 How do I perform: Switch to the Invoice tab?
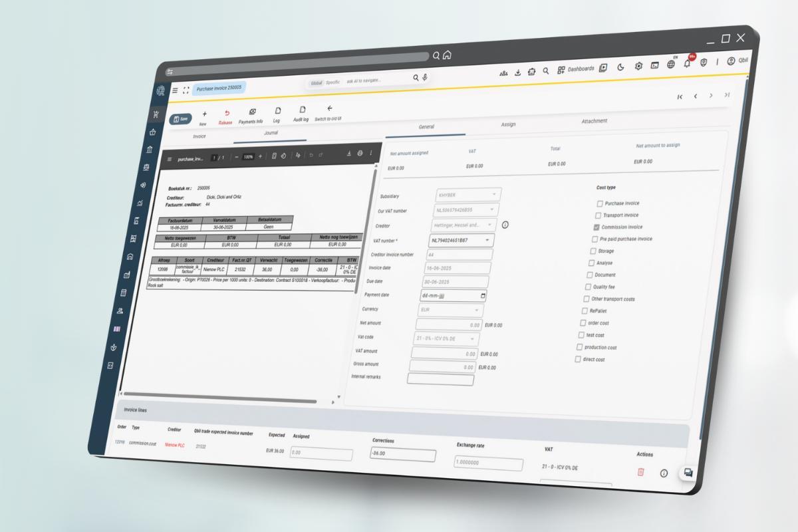[x=199, y=136]
